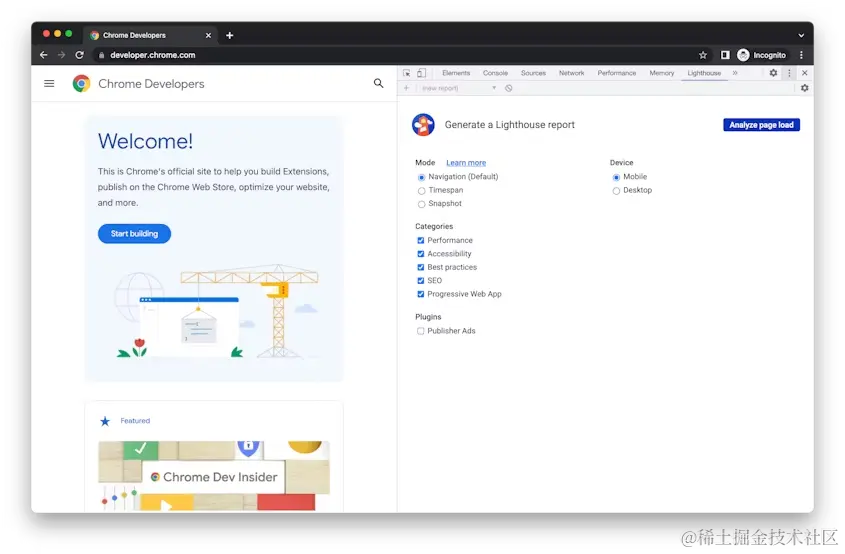This screenshot has height=554, width=845.
Task: Switch to the Memory tab
Action: coord(662,73)
